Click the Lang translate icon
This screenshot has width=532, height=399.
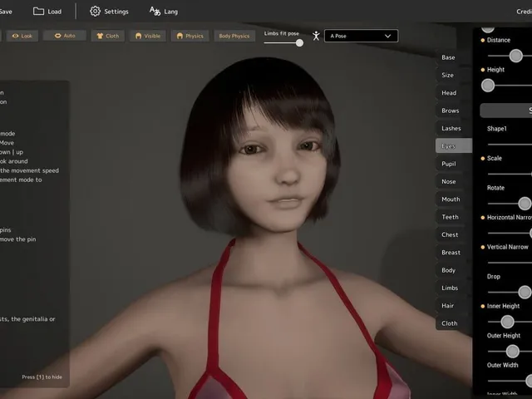[x=155, y=11]
